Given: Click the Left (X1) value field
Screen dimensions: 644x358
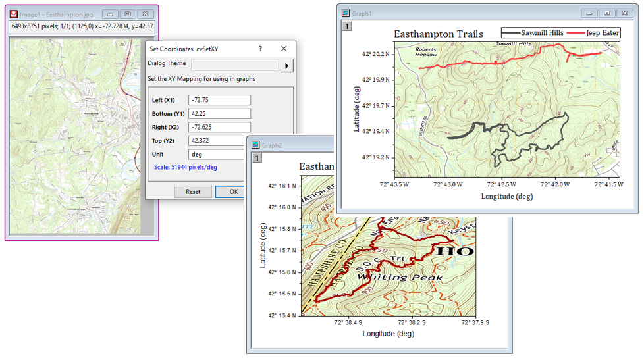Looking at the screenshot, I should pos(219,100).
